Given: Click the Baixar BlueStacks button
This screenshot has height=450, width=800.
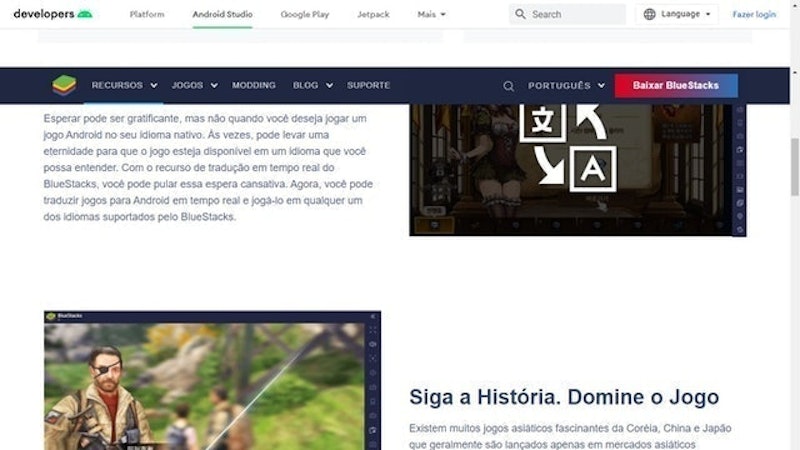Looking at the screenshot, I should (676, 86).
